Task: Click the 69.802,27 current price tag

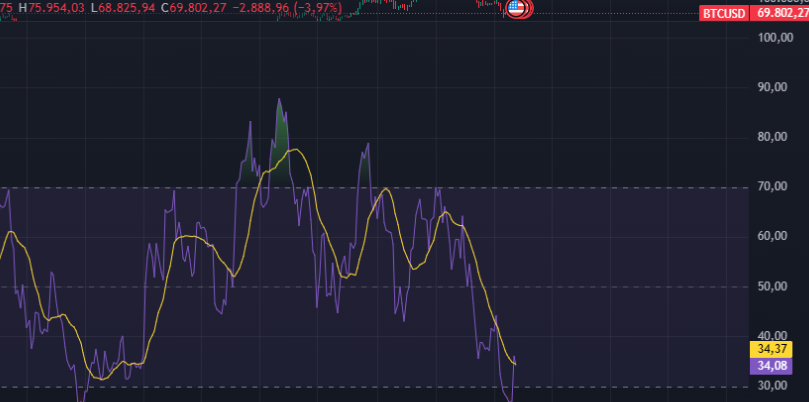Action: (780, 13)
